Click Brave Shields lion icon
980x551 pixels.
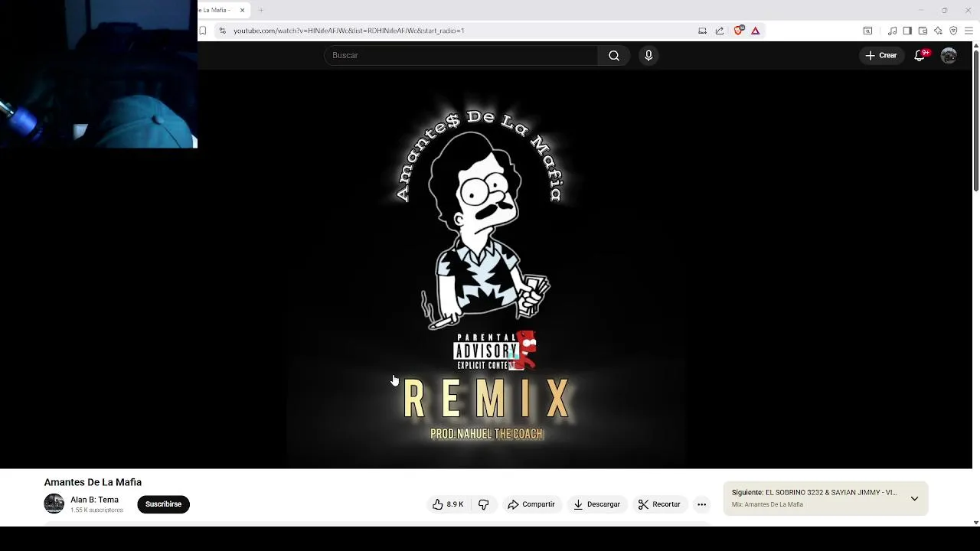(x=738, y=31)
